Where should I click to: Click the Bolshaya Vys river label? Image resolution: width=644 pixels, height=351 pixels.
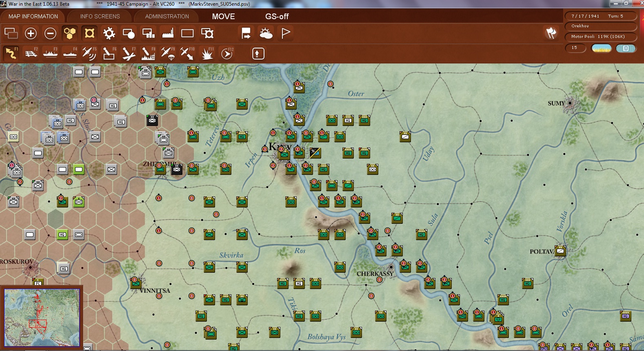pyautogui.click(x=326, y=337)
